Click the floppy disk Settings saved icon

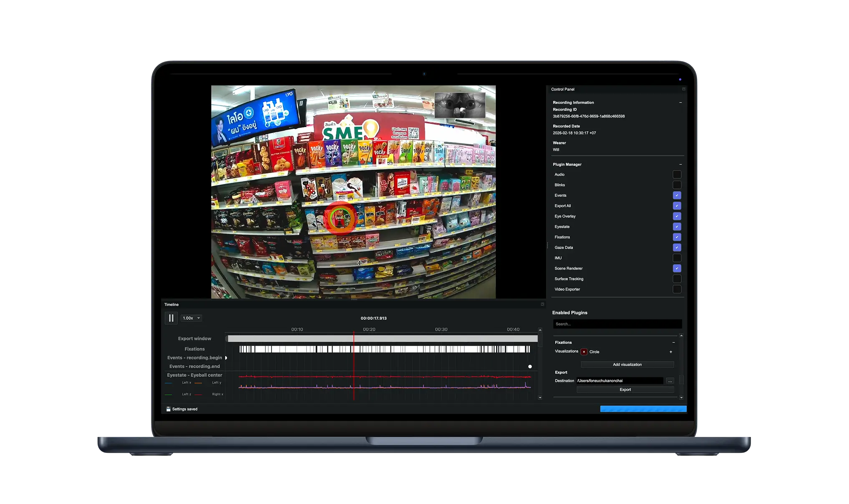pos(168,409)
